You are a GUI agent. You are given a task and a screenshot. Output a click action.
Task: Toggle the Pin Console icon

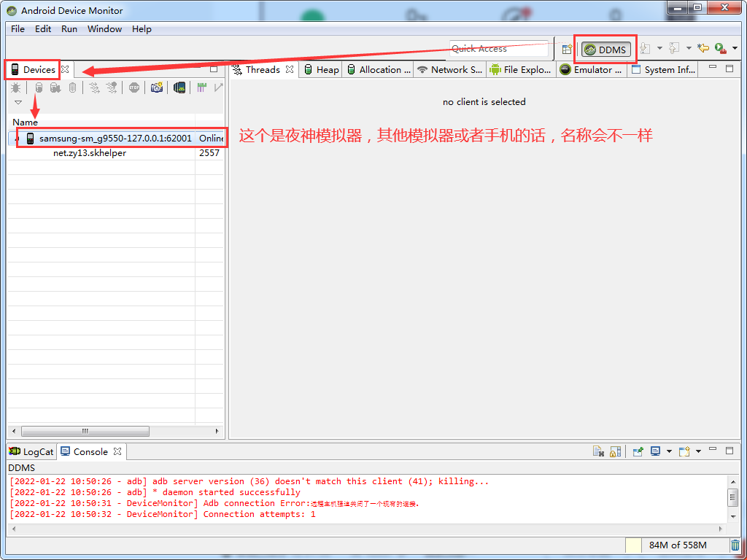638,451
